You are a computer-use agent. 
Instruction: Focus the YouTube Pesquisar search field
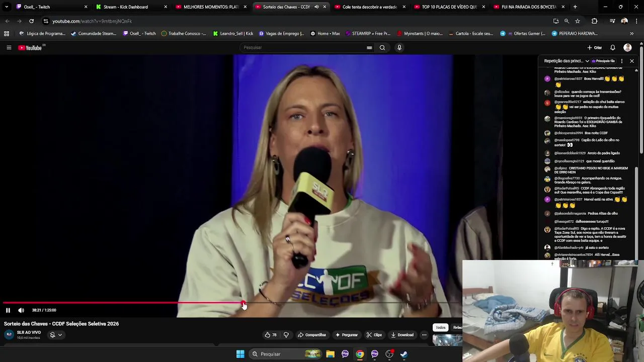[304, 48]
